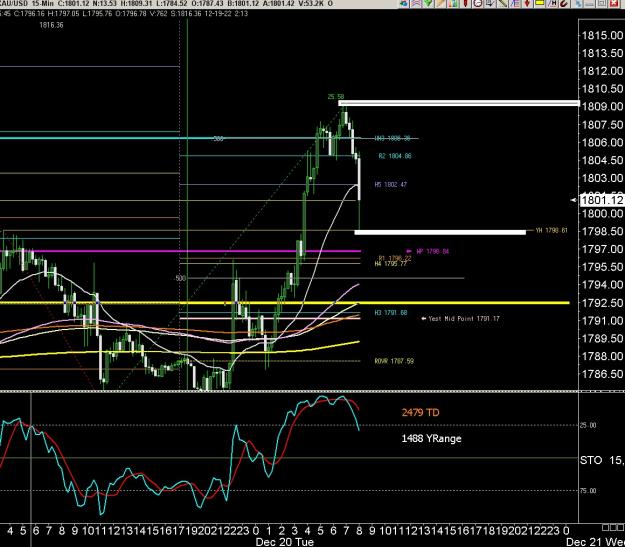Click the middle small square button at bottom right
The image size is (625, 547).
pyautogui.click(x=612, y=528)
